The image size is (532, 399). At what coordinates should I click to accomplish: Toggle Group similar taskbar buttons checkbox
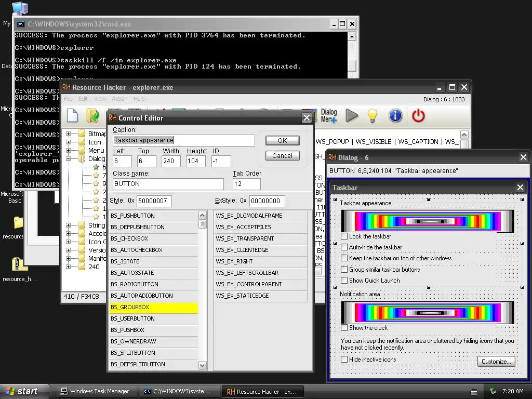[344, 270]
